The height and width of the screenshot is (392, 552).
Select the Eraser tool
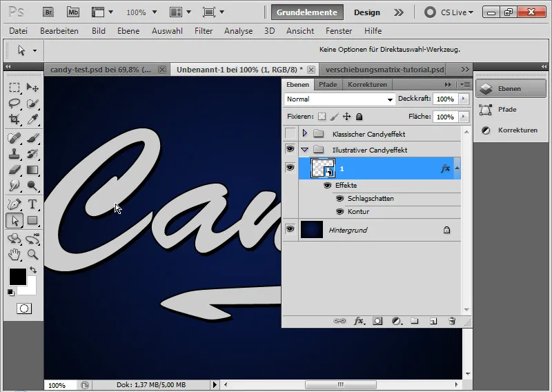(x=14, y=170)
